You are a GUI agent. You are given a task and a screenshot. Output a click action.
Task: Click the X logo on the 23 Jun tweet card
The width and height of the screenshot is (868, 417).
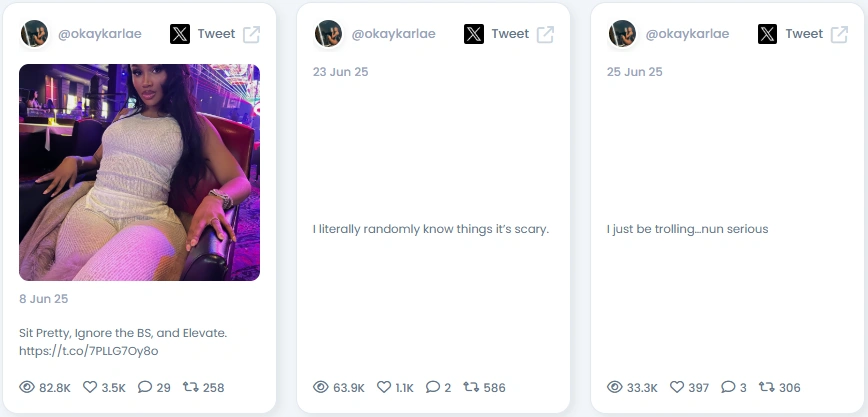[x=474, y=34]
